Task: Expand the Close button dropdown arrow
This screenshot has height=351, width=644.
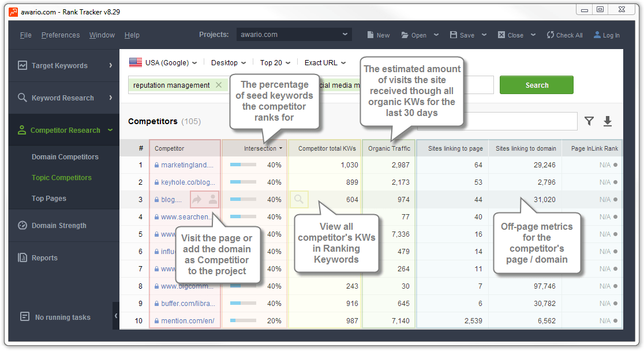Action: coord(533,35)
